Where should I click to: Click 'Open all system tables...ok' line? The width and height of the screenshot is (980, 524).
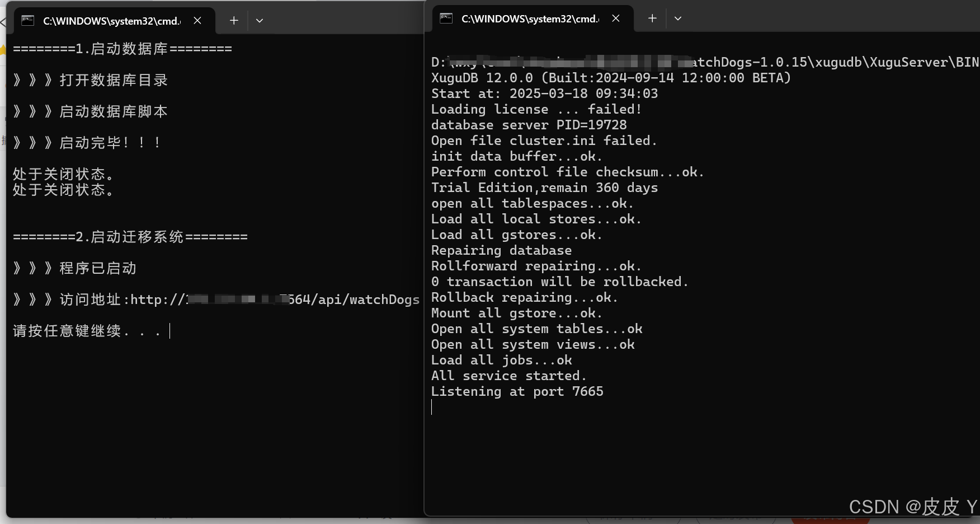click(536, 329)
